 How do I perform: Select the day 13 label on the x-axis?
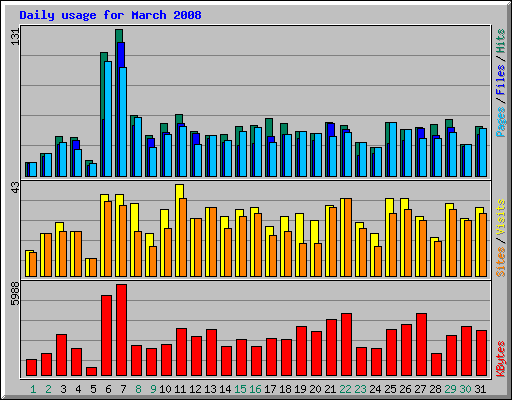click(210, 389)
